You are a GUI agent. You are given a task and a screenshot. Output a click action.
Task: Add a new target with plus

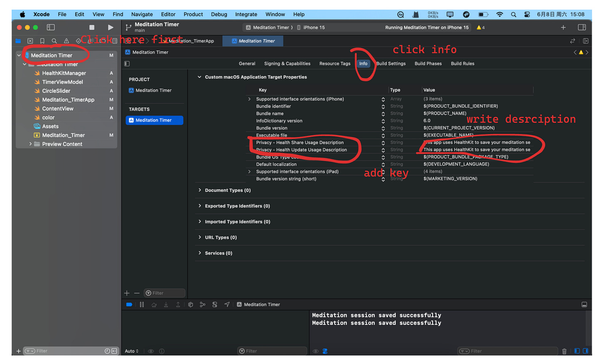point(127,293)
